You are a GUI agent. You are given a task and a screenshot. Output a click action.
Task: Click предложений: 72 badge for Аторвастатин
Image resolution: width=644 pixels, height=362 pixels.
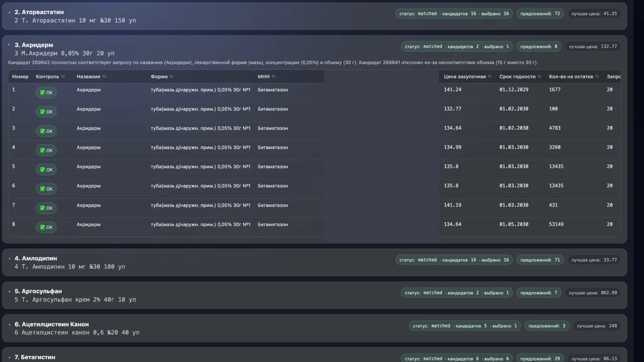click(540, 14)
